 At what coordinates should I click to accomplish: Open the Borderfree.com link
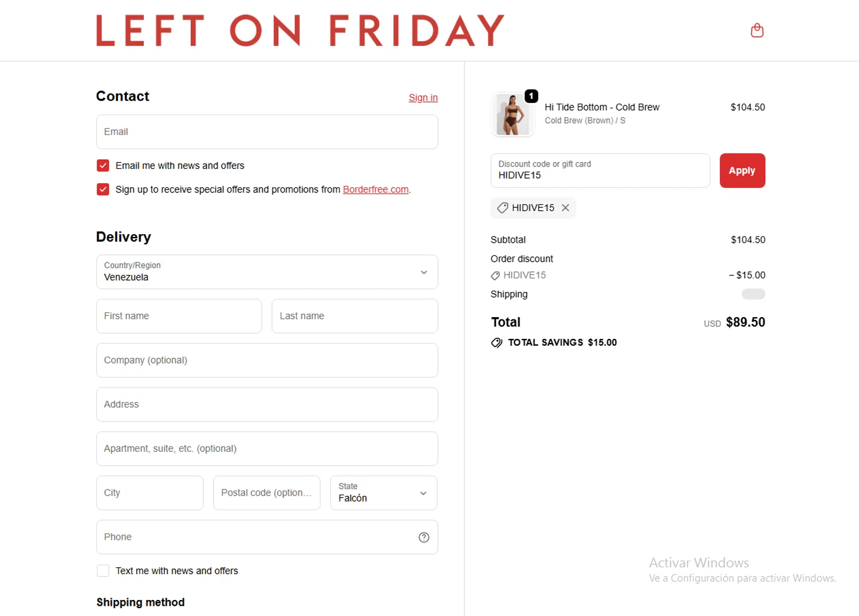376,189
